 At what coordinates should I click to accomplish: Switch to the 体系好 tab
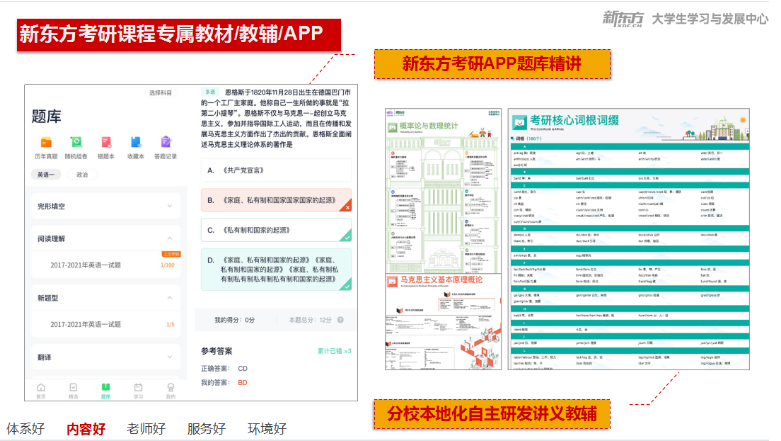(x=25, y=429)
